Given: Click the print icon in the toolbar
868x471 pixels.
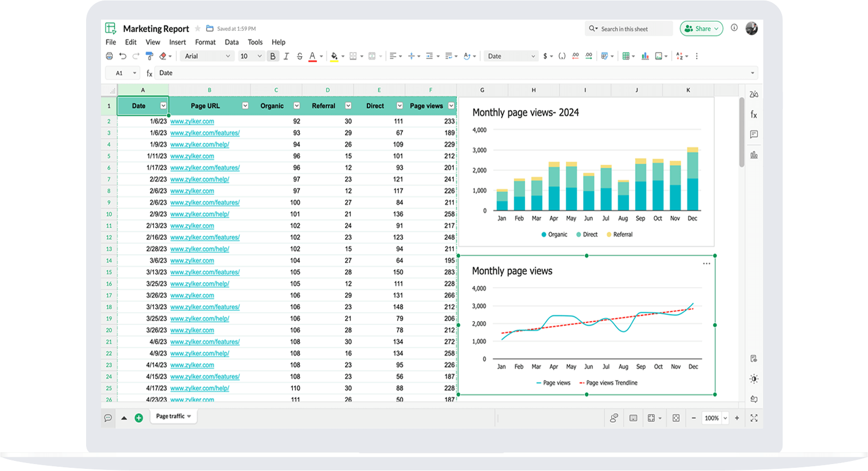Looking at the screenshot, I should [109, 56].
